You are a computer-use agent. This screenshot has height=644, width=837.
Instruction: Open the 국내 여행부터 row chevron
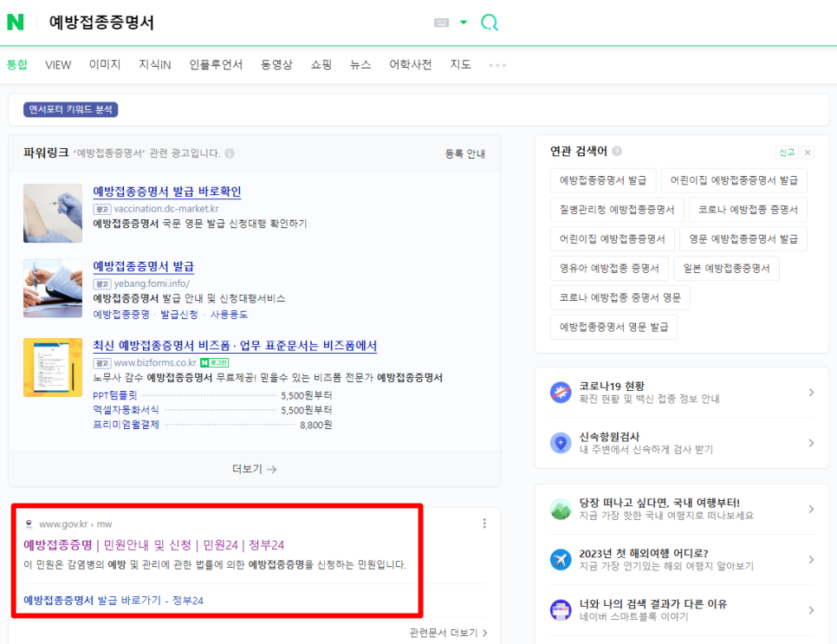coord(811,509)
